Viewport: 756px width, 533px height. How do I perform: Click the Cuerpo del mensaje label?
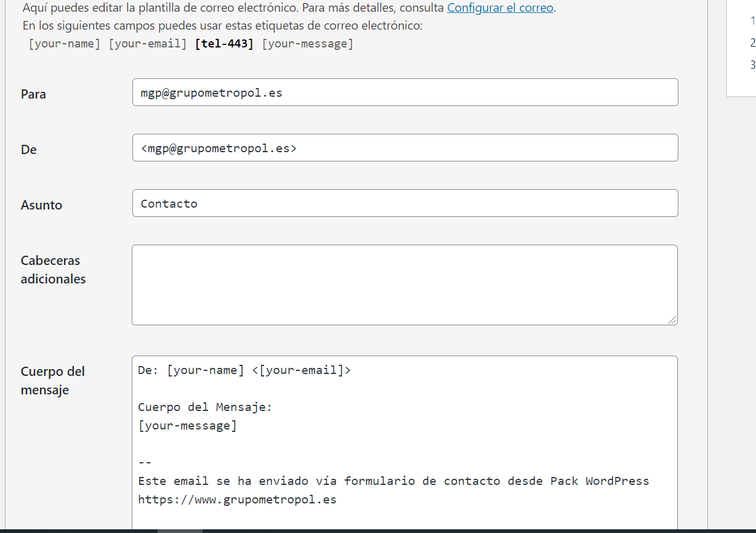pyautogui.click(x=53, y=381)
